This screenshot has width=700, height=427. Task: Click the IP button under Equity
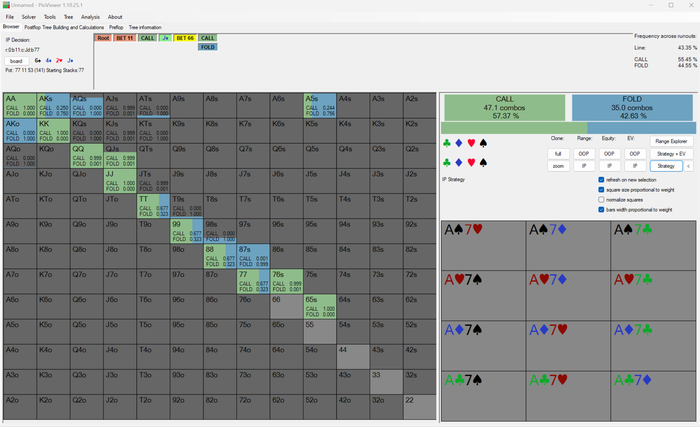609,166
